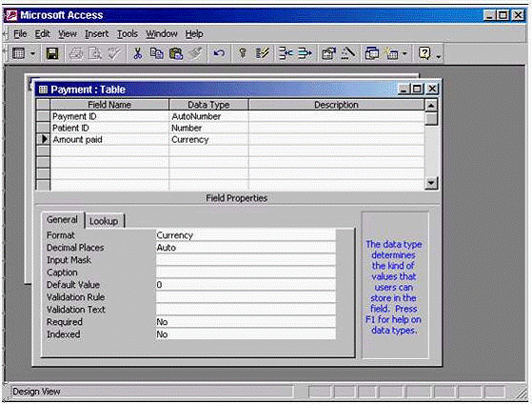Click the Paste clipboard icon
The height and width of the screenshot is (404, 532).
(x=176, y=53)
